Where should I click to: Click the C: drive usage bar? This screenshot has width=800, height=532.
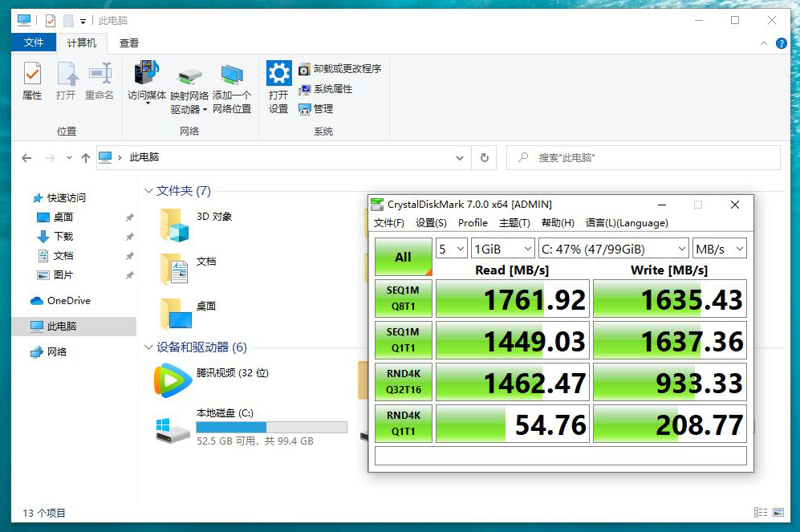pyautogui.click(x=271, y=428)
